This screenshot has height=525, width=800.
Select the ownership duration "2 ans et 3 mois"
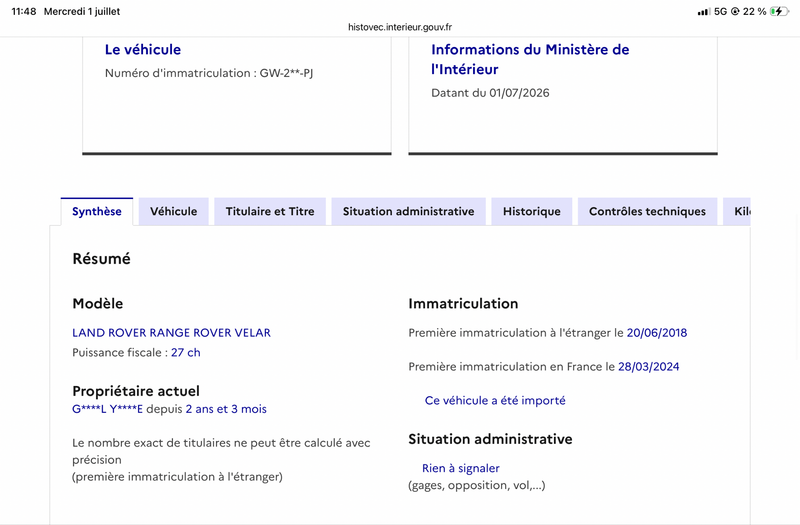pos(226,409)
